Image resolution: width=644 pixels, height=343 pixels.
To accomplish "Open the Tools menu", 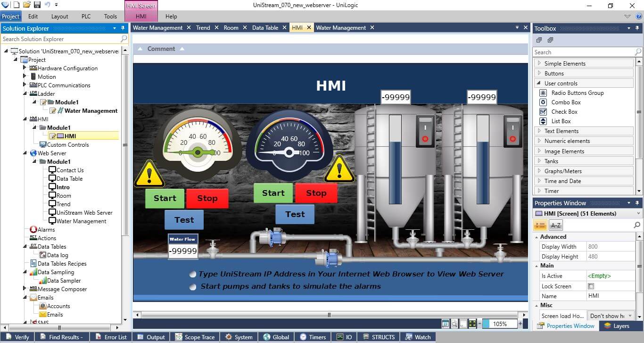I will (x=110, y=16).
